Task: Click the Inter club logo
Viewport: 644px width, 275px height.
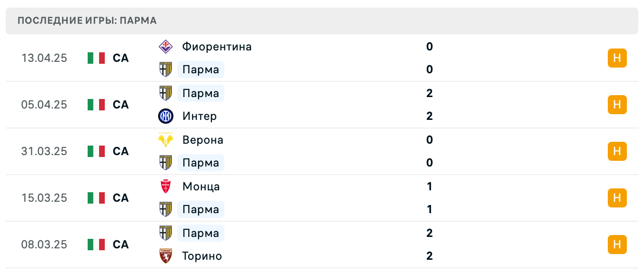Action: pos(165,116)
